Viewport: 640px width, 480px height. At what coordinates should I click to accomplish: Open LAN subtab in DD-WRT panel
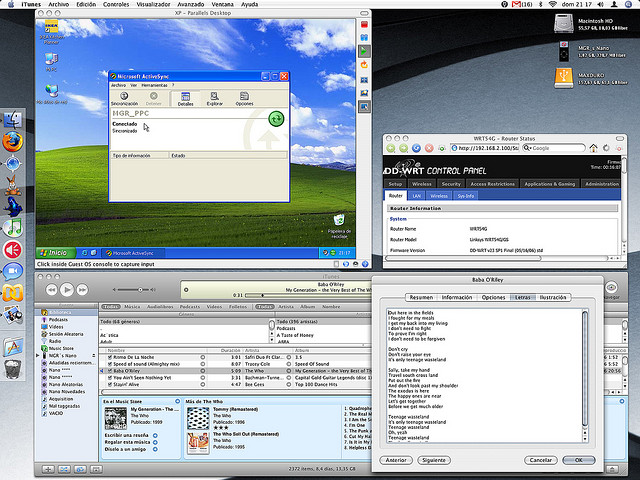click(416, 196)
